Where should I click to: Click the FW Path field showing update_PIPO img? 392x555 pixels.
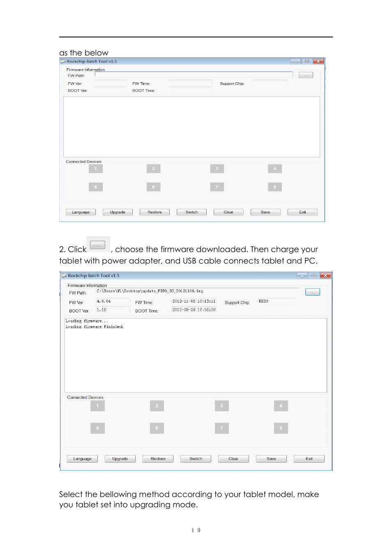198,291
